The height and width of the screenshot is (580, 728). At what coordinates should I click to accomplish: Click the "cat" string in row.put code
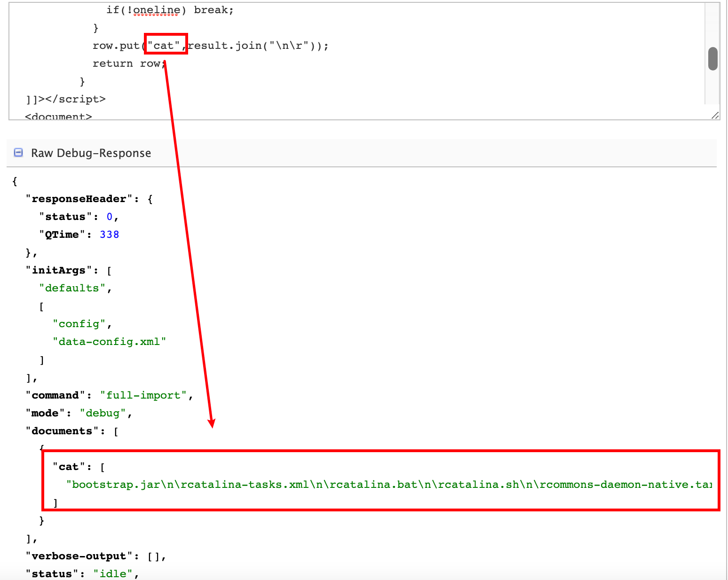(x=164, y=46)
